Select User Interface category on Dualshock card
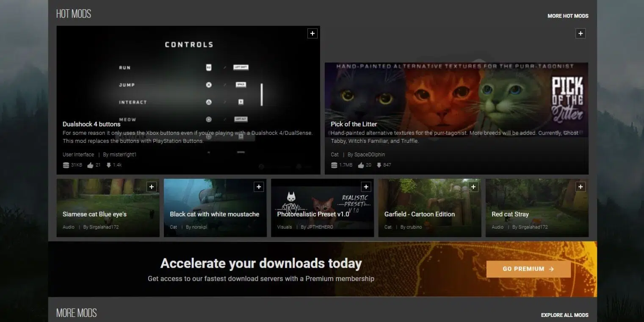 (x=78, y=155)
